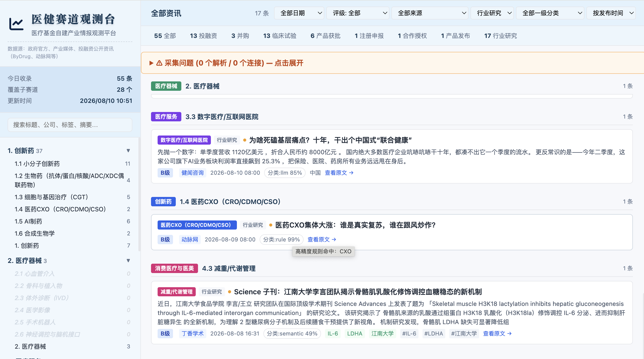
Task: Click the green 医疗器械 section badge
Action: coord(166,86)
